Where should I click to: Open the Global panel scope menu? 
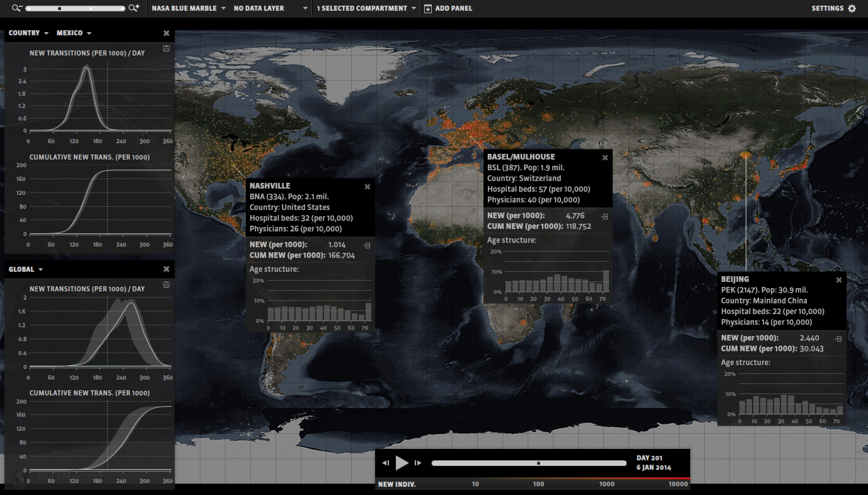(26, 269)
